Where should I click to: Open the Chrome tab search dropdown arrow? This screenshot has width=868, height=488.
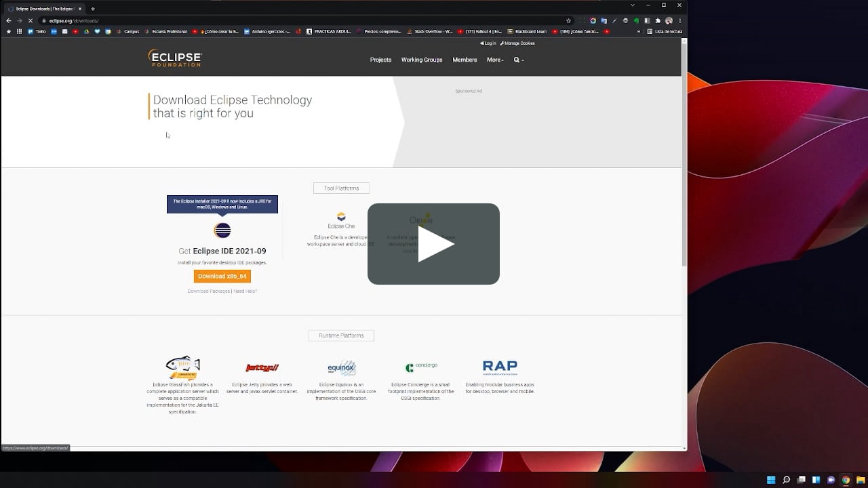[x=633, y=5]
